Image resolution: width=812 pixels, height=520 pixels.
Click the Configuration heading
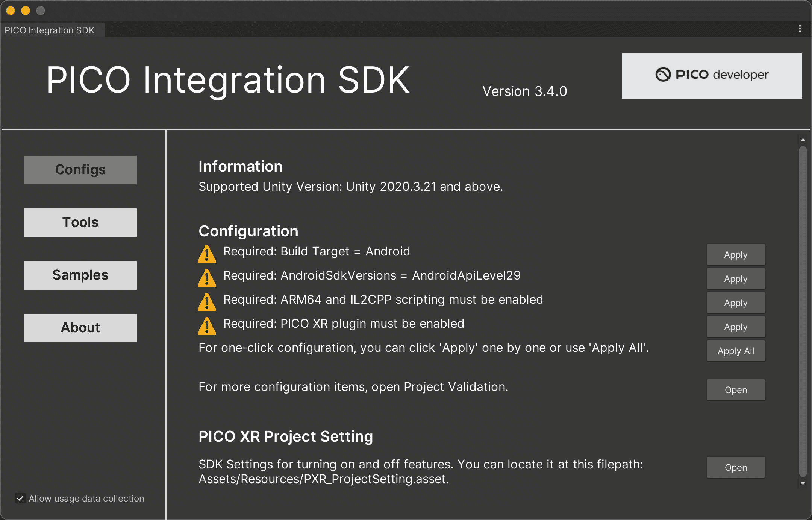(x=248, y=231)
